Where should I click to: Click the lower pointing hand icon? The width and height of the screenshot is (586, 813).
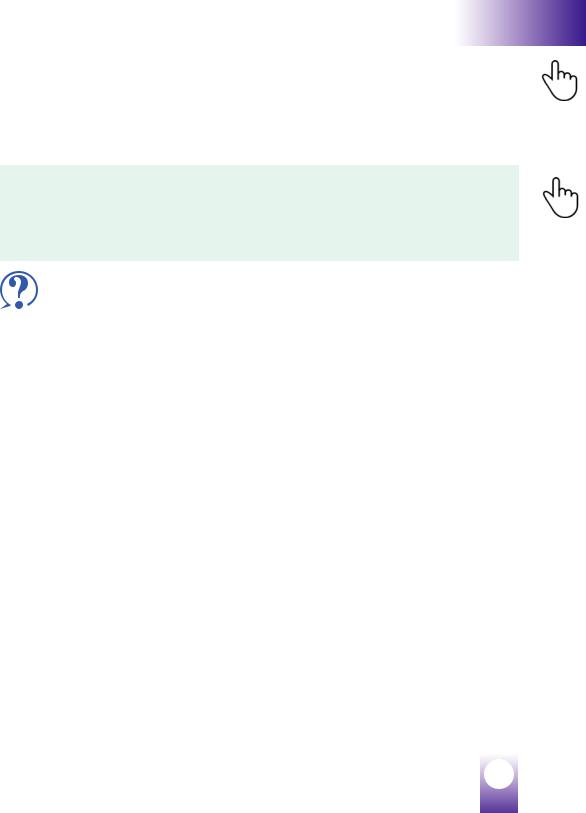[x=561, y=197]
